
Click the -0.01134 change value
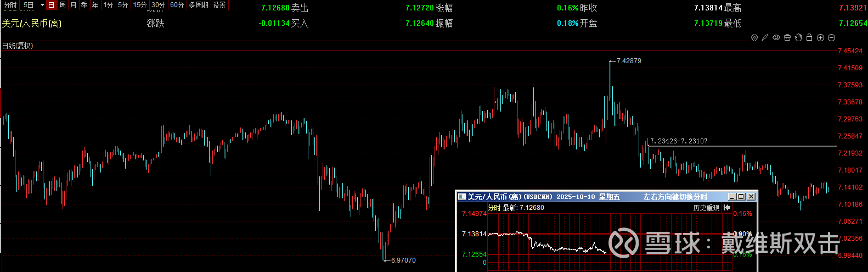[x=274, y=23]
